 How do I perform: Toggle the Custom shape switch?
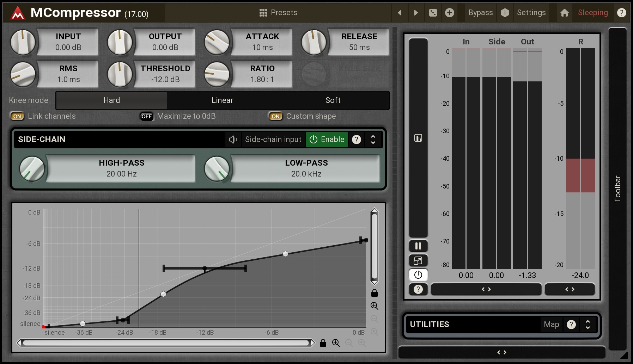[x=275, y=116]
